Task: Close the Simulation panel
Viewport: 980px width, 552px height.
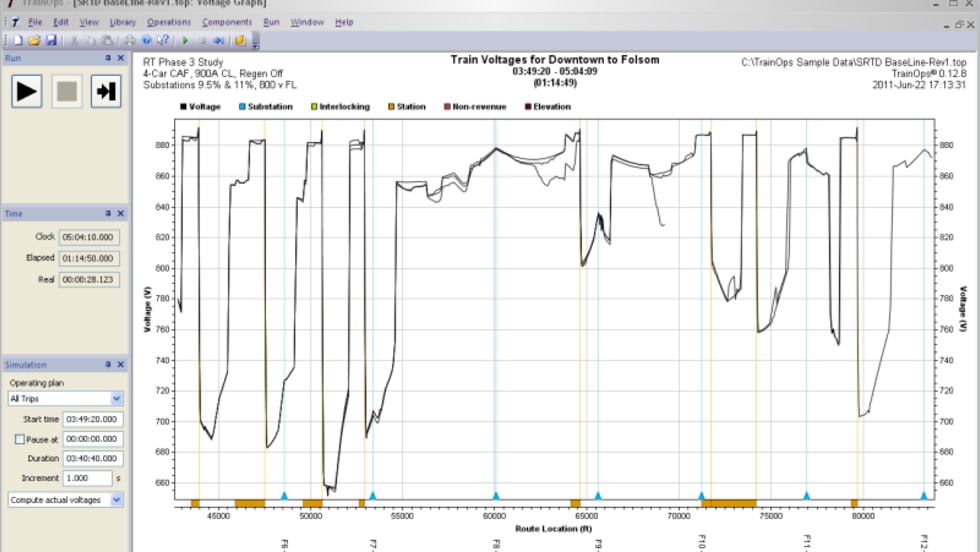Action: 121,365
